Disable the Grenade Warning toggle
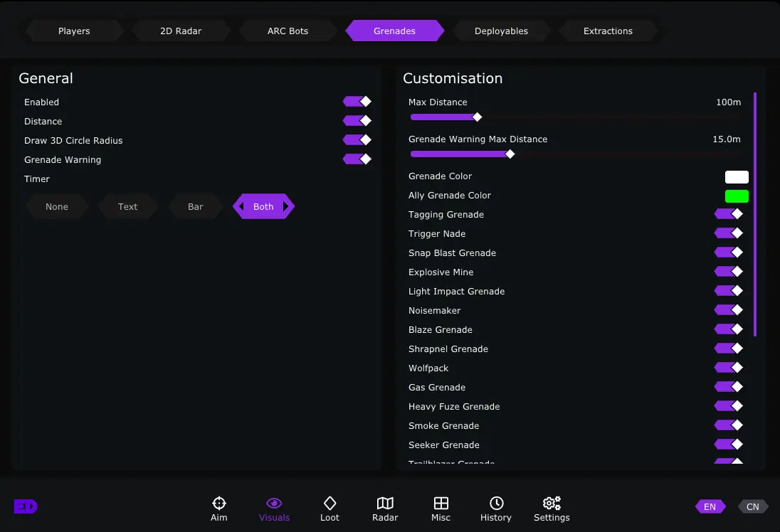Screen dimensions: 780x532 pyautogui.click(x=357, y=159)
